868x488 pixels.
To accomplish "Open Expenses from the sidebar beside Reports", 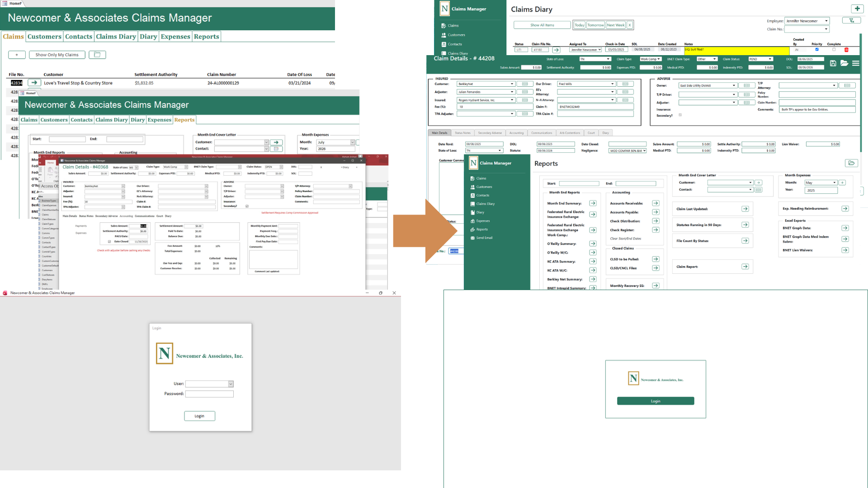I will pyautogui.click(x=483, y=221).
